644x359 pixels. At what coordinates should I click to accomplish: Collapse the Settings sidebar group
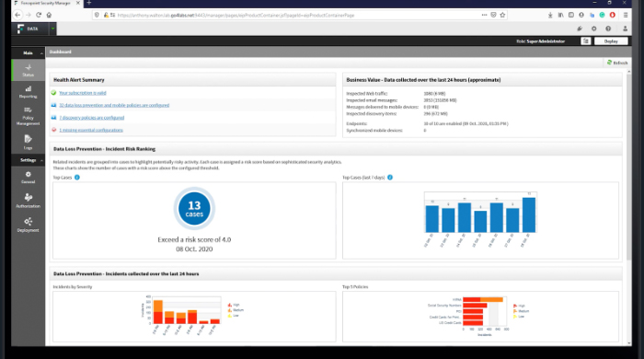coord(41,160)
